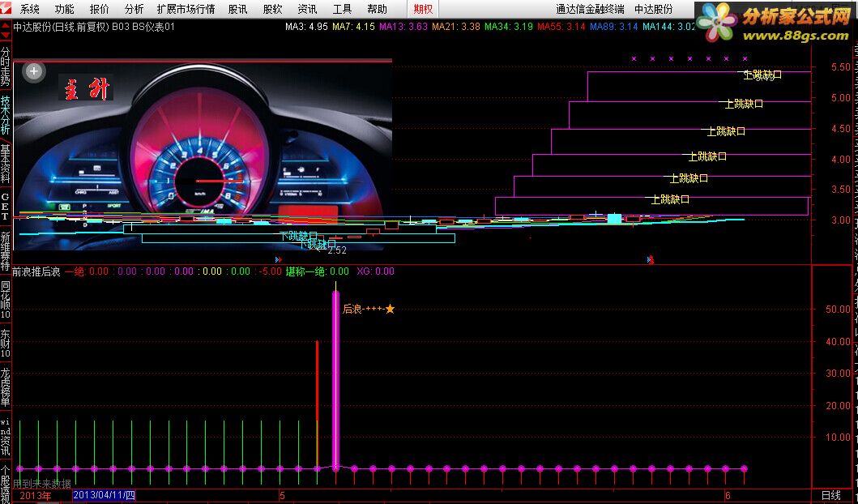The width and height of the screenshot is (858, 504).
Task: Switch to the 个股透视 side tab
Action: tap(6, 483)
